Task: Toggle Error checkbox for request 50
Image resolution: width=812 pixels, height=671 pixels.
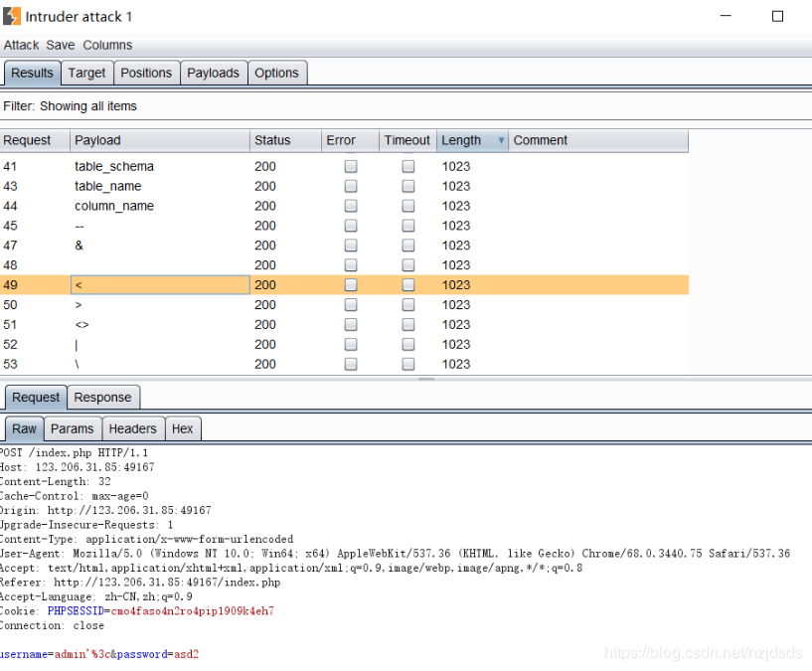Action: pos(351,304)
